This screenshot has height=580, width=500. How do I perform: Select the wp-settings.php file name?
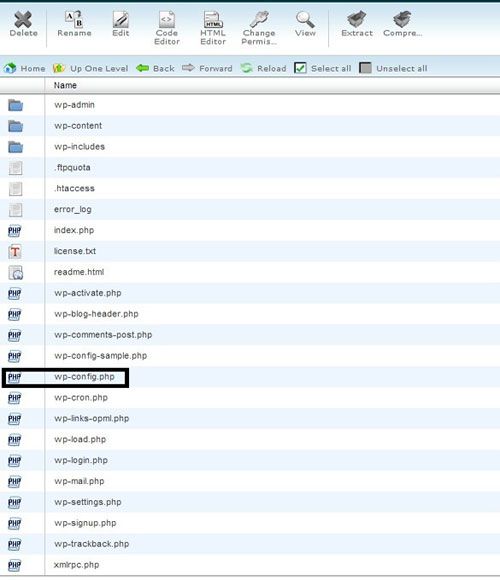(x=88, y=502)
